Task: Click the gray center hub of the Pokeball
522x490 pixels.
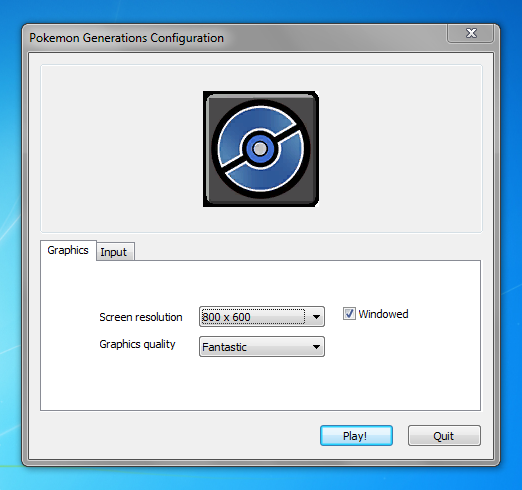Action: (x=260, y=149)
